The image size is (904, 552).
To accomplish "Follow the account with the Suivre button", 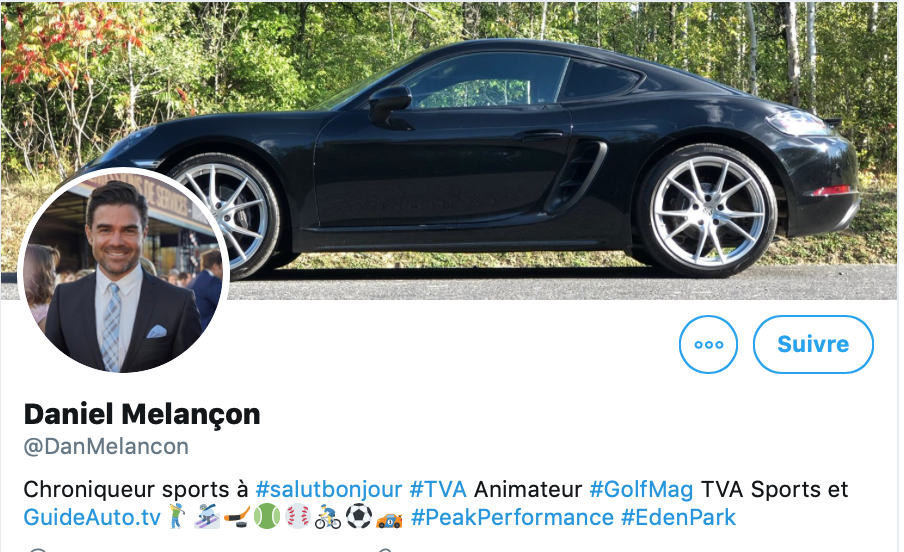I will click(813, 344).
